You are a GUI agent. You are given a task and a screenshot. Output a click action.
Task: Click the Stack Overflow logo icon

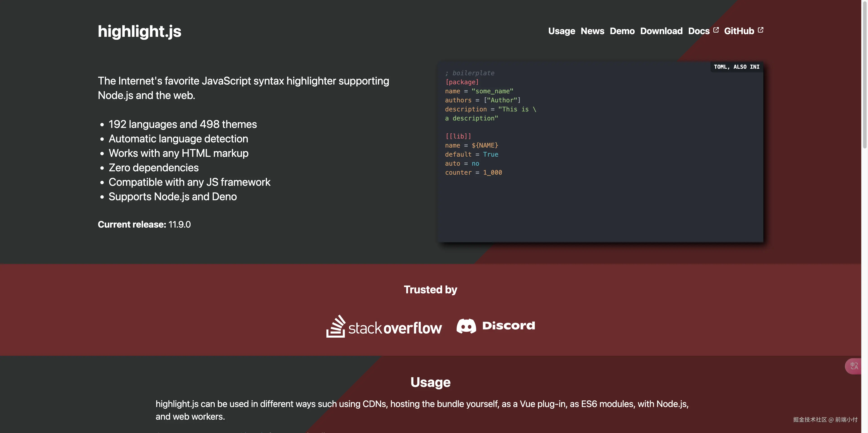coord(336,326)
